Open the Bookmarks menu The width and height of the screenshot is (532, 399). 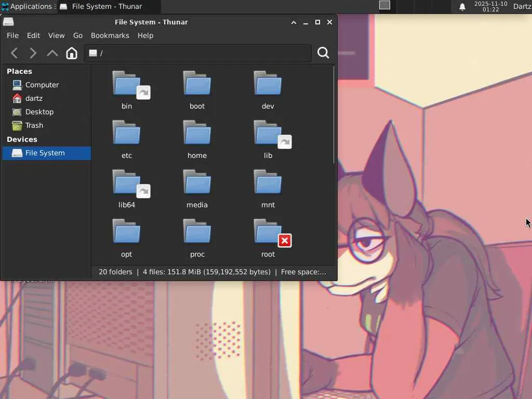coord(110,36)
